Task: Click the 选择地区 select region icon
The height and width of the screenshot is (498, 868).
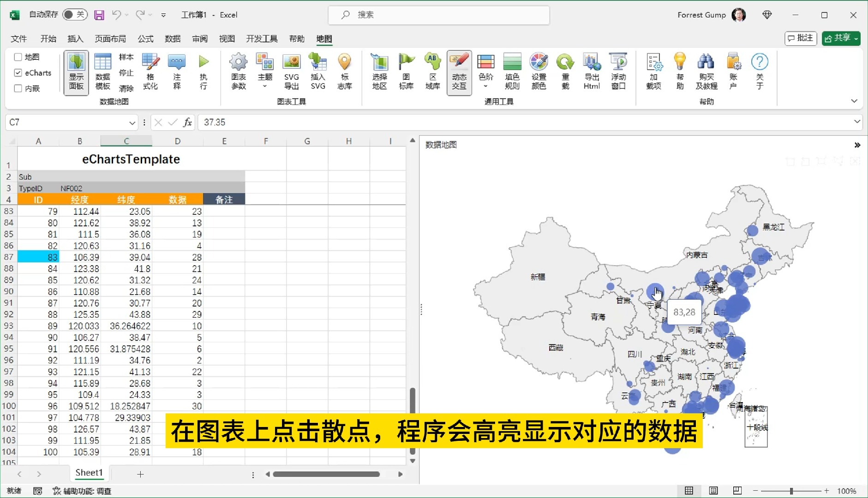Action: 379,72
